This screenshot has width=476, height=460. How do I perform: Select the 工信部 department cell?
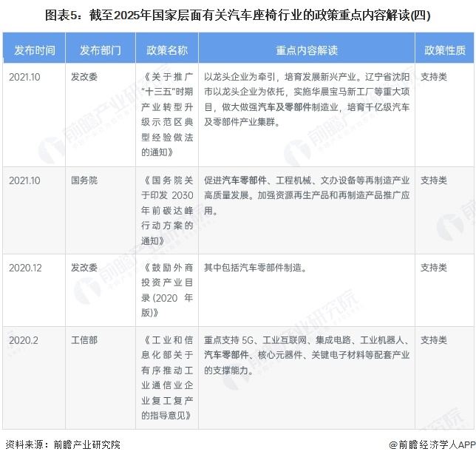click(x=84, y=340)
